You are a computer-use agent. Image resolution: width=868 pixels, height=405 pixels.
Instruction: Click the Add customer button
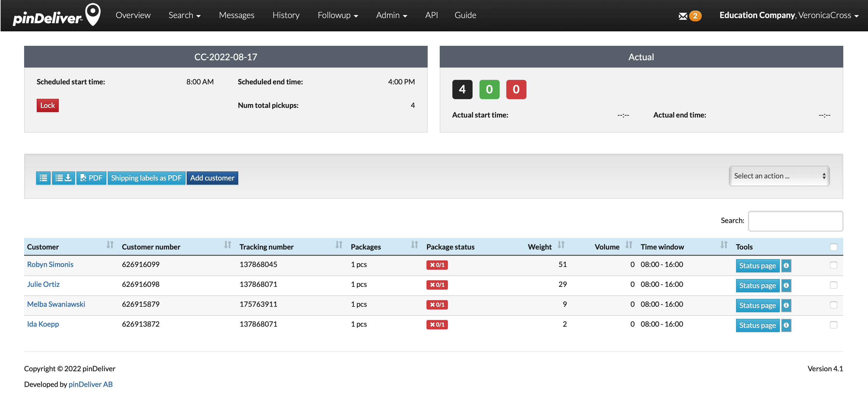[x=212, y=178]
